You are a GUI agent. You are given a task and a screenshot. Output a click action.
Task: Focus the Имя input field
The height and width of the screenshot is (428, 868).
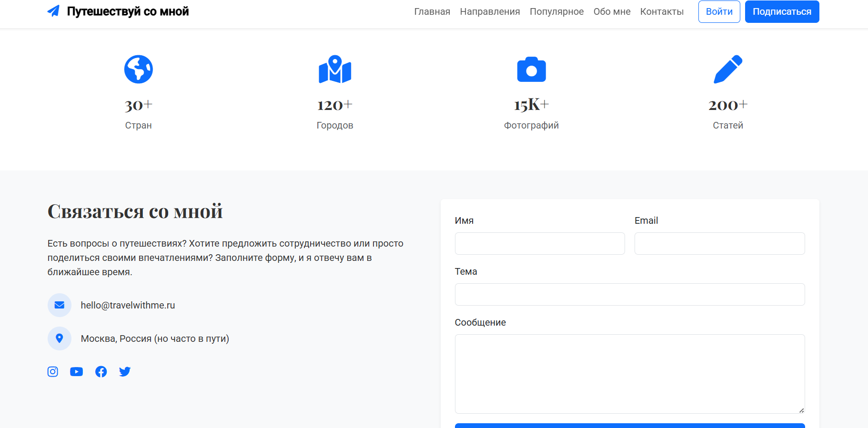point(540,243)
